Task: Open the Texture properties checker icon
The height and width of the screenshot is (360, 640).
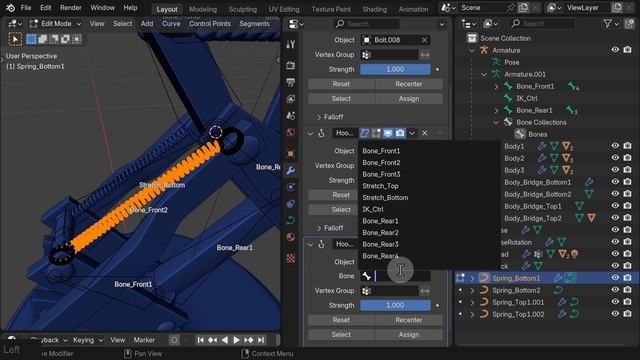Action: pyautogui.click(x=290, y=258)
